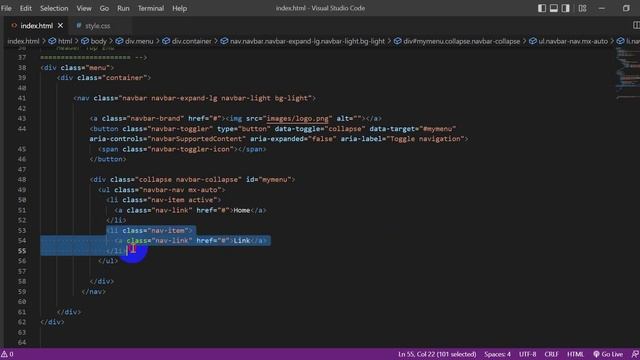Open the Terminal menu

coord(151,8)
